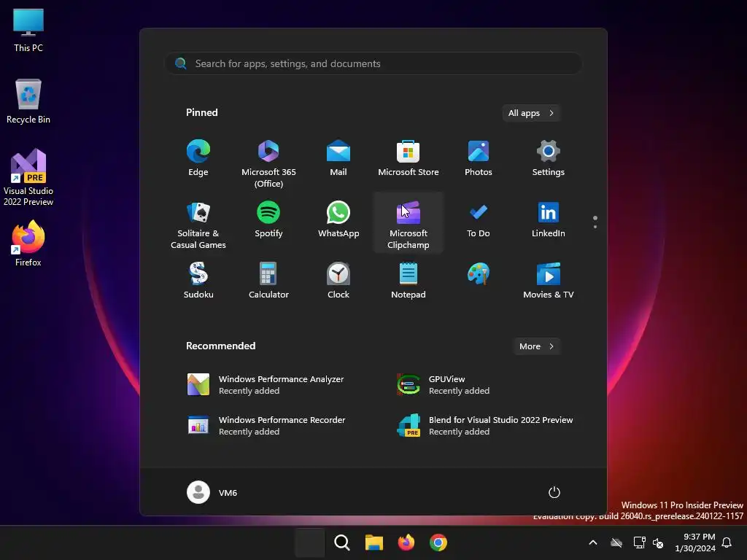The width and height of the screenshot is (747, 560).
Task: Click the muted volume tray icon
Action: coord(658,542)
